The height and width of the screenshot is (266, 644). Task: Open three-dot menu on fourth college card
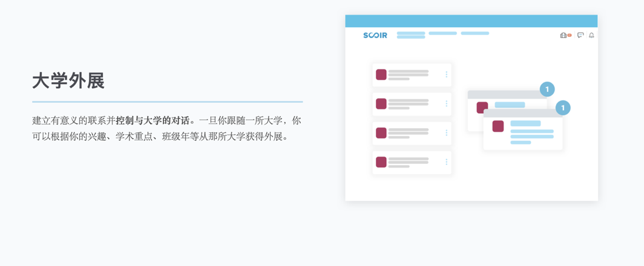coord(447,162)
